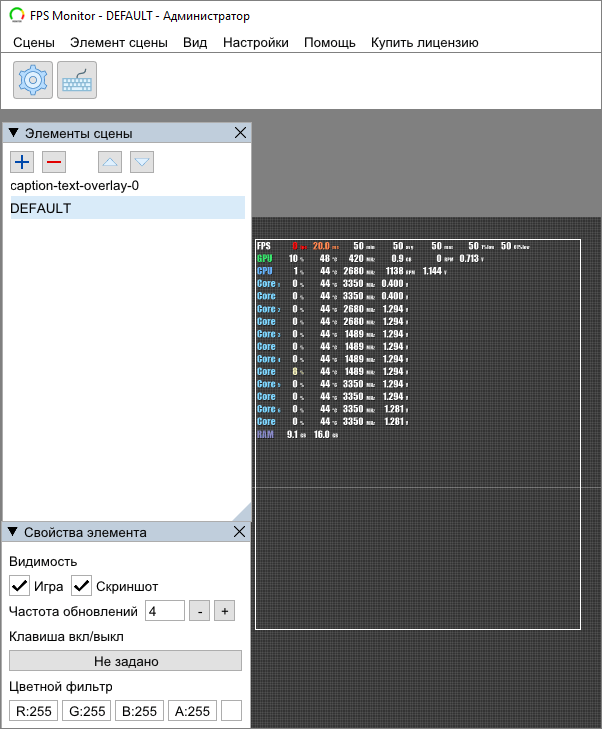Click the R:255 color filter field

click(33, 711)
